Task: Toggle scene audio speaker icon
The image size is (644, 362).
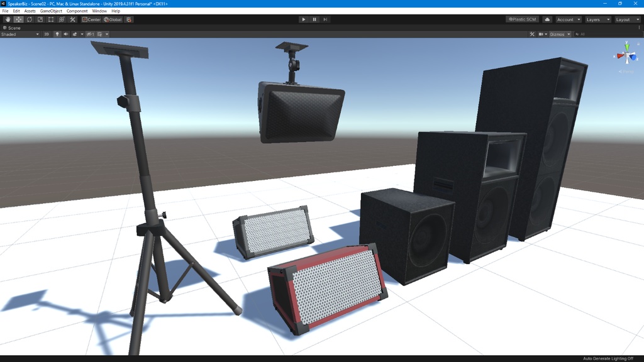Action: coord(65,35)
